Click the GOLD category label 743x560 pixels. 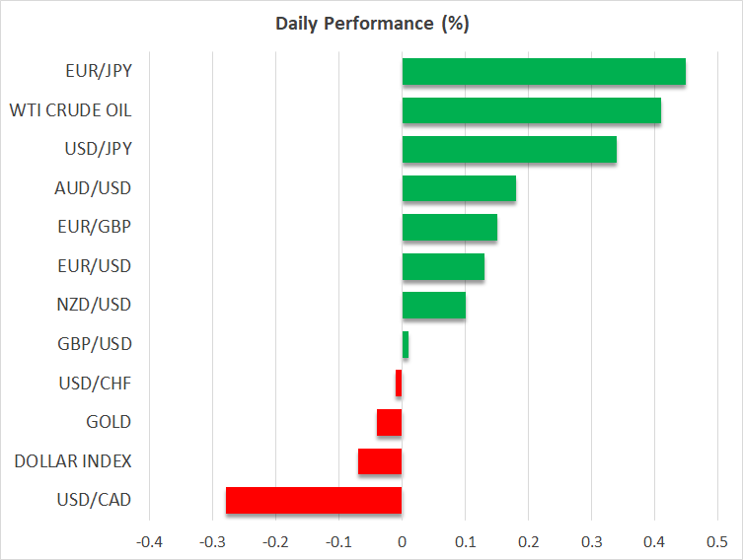[110, 422]
